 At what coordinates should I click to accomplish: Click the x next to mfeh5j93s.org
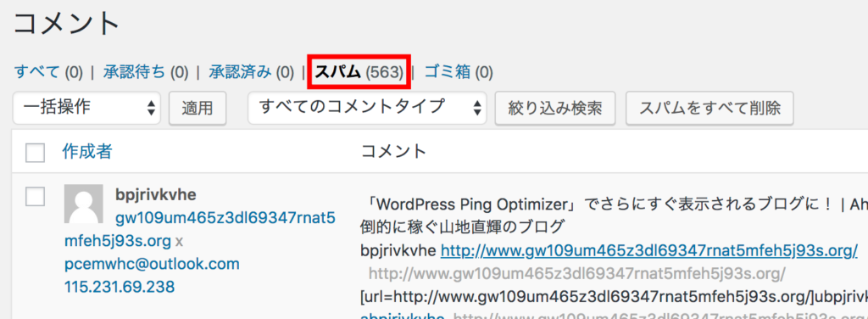tap(179, 242)
